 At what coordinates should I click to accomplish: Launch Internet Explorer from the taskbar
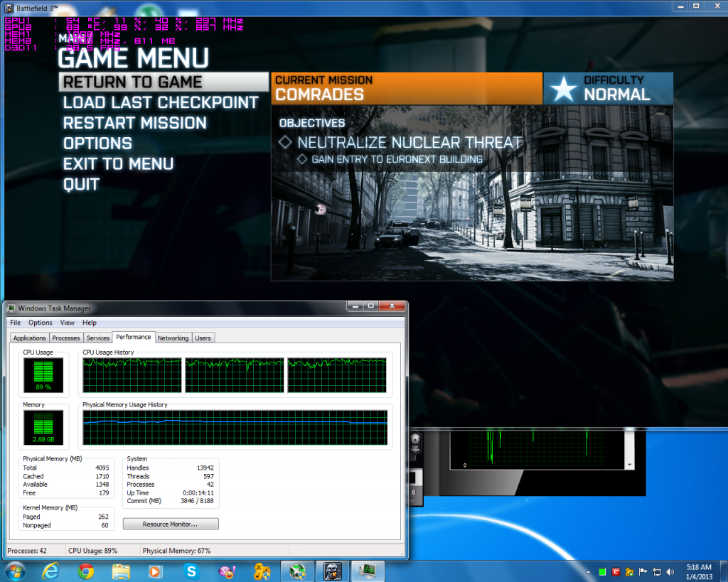pyautogui.click(x=50, y=571)
